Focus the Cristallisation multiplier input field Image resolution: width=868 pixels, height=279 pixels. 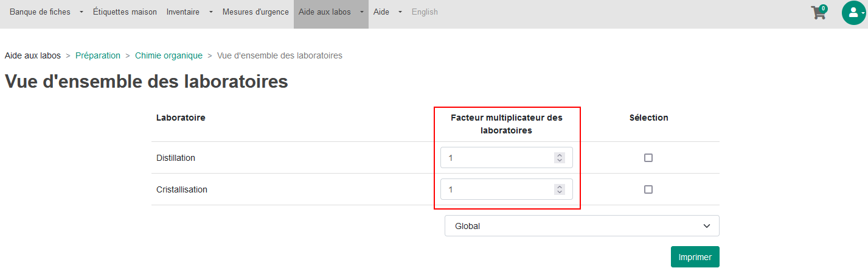coord(507,189)
